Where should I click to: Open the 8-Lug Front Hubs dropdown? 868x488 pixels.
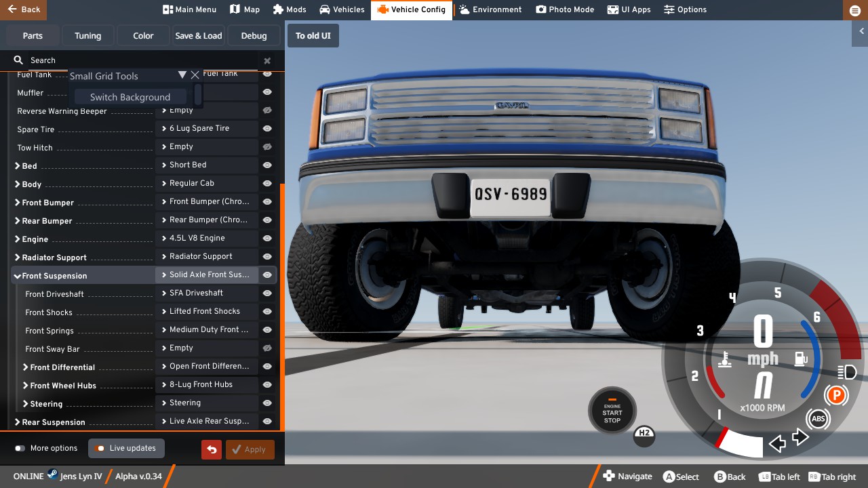coord(207,384)
